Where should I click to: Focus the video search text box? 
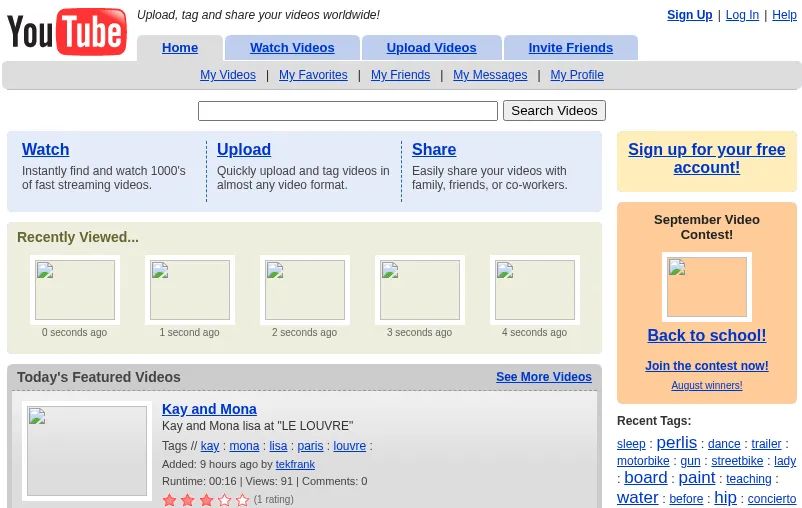pyautogui.click(x=348, y=111)
